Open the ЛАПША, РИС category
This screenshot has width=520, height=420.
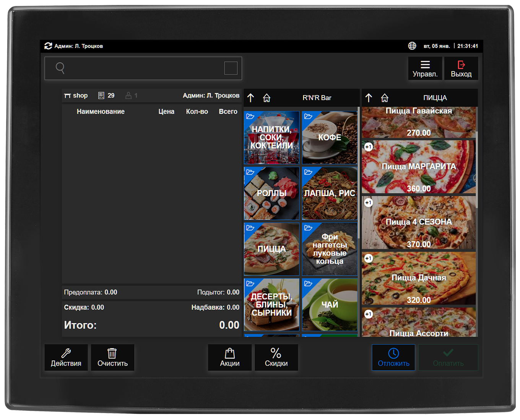pyautogui.click(x=330, y=193)
